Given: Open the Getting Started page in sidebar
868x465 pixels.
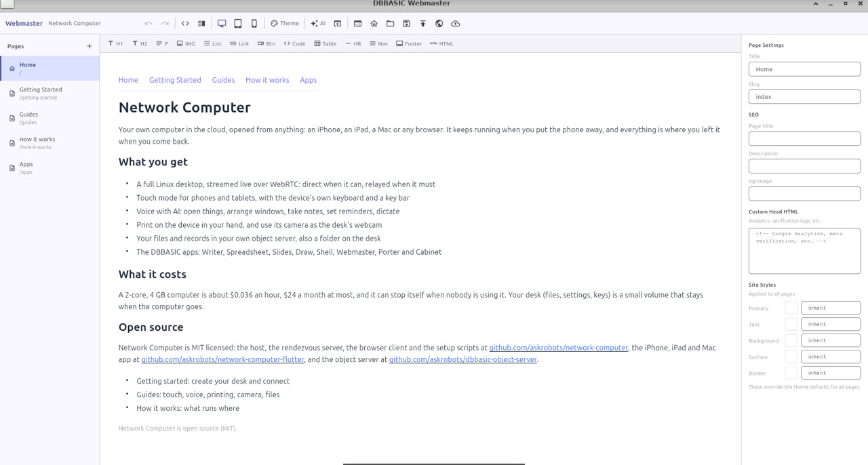Looking at the screenshot, I should click(50, 93).
